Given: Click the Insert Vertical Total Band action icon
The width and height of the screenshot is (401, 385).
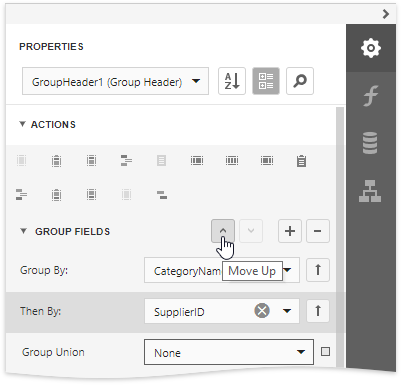Looking at the screenshot, I should click(x=267, y=161).
